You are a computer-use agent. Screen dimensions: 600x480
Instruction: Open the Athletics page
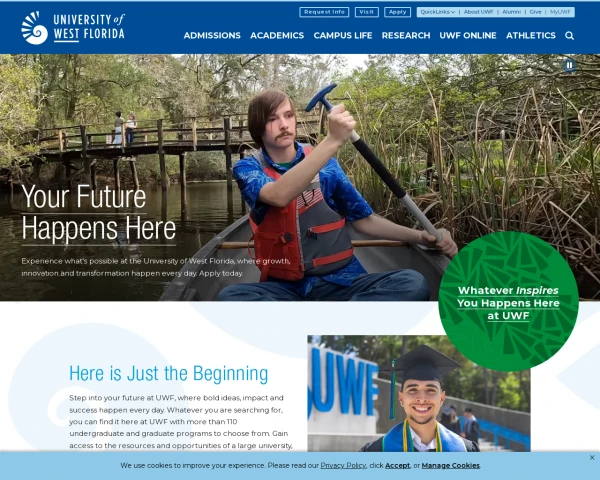[530, 35]
